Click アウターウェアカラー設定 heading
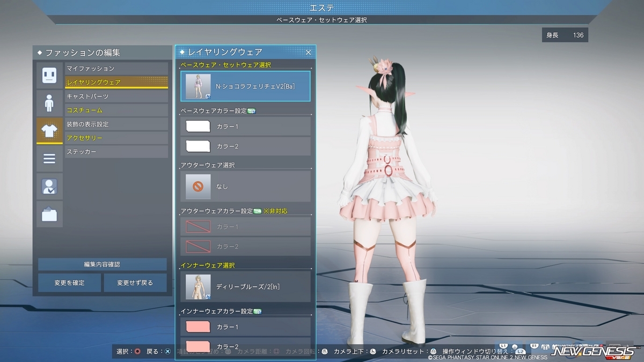 point(217,211)
